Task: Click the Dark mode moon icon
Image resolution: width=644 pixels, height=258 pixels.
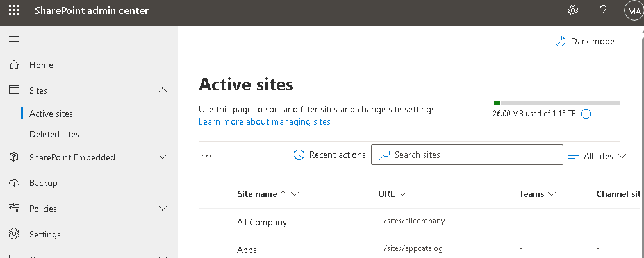Action: [x=560, y=41]
